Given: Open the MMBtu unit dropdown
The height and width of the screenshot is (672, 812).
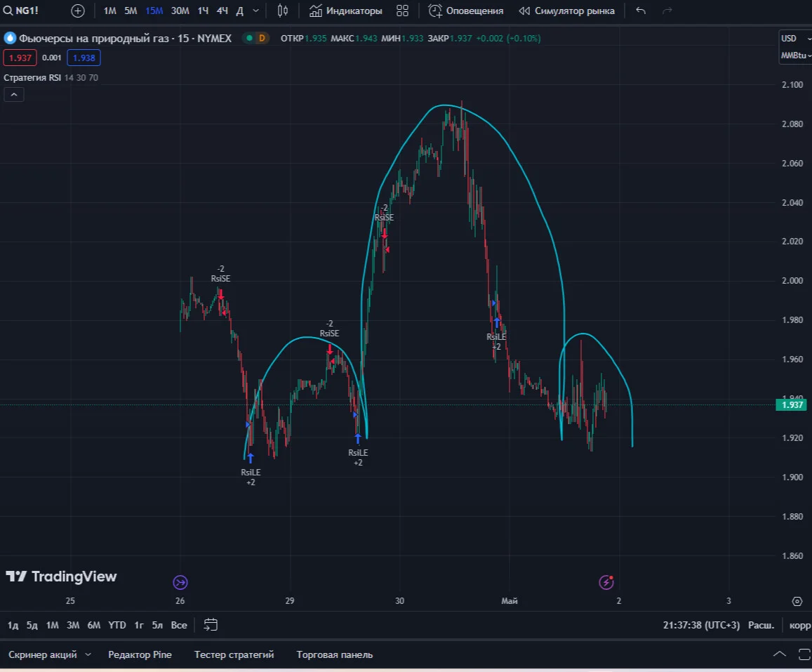Looking at the screenshot, I should click(795, 55).
